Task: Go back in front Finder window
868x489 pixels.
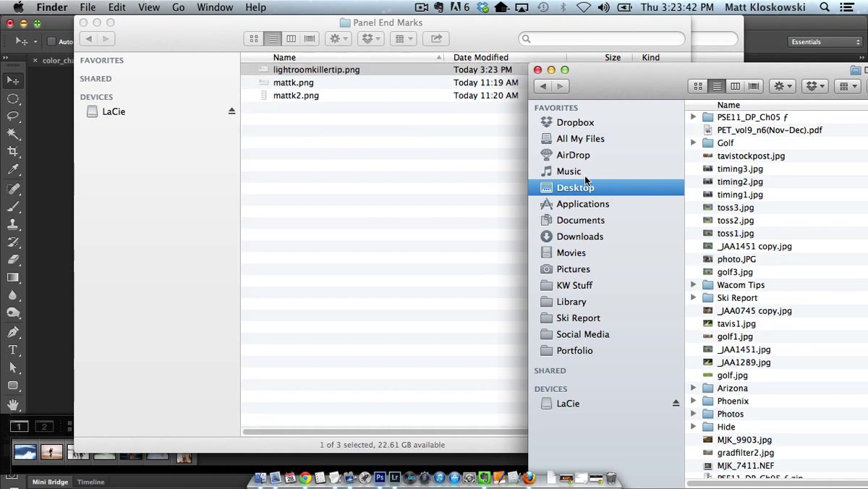Action: click(543, 86)
